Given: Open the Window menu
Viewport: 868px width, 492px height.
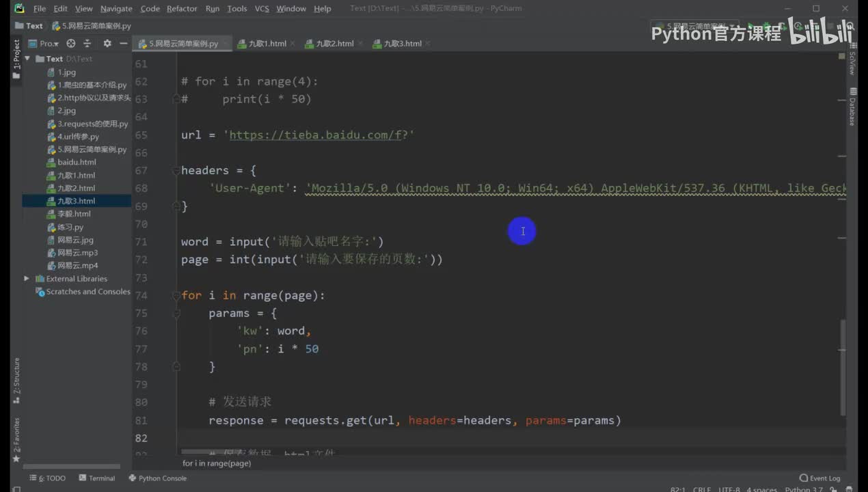Looking at the screenshot, I should [x=291, y=8].
